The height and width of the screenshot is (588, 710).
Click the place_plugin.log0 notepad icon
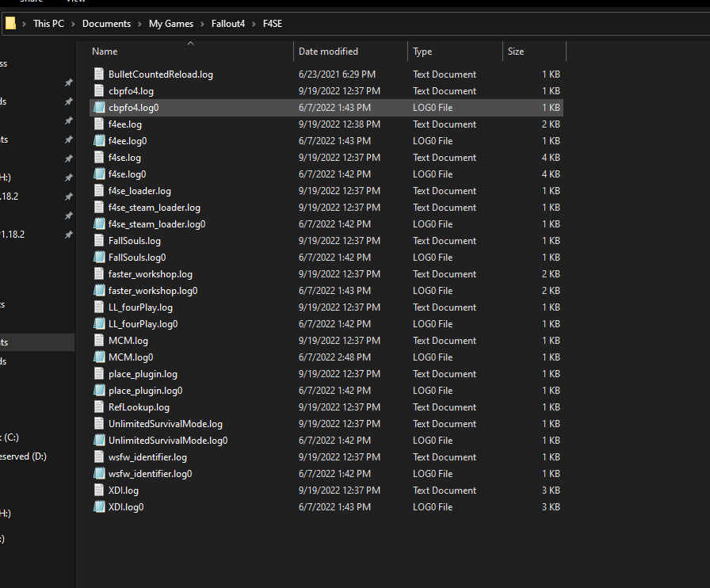click(x=99, y=391)
